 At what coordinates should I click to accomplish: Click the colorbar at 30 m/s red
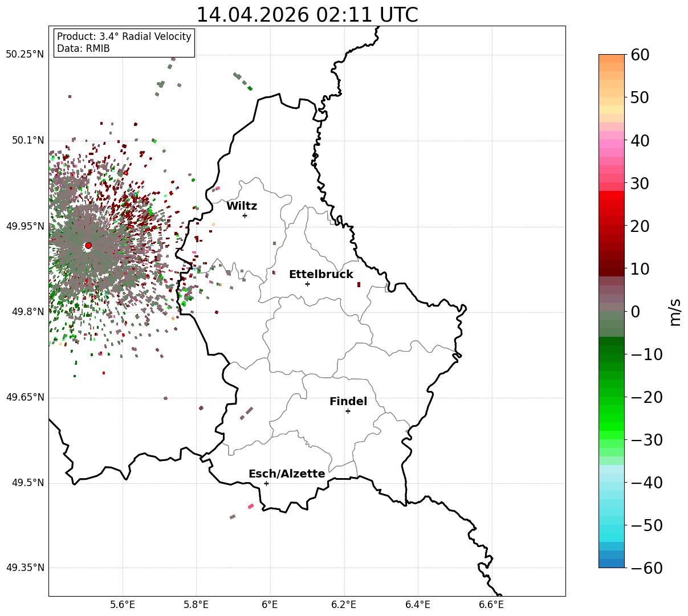[612, 183]
